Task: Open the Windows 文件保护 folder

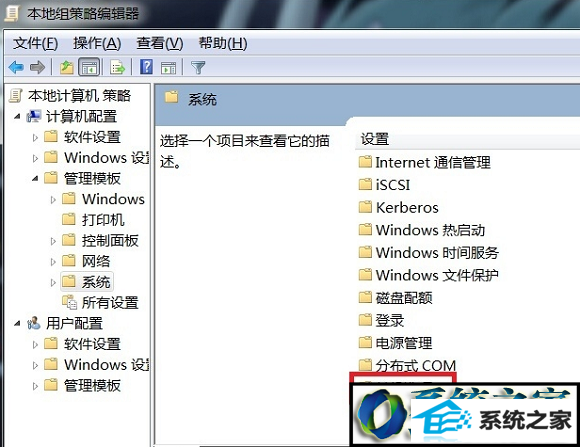Action: click(x=429, y=275)
